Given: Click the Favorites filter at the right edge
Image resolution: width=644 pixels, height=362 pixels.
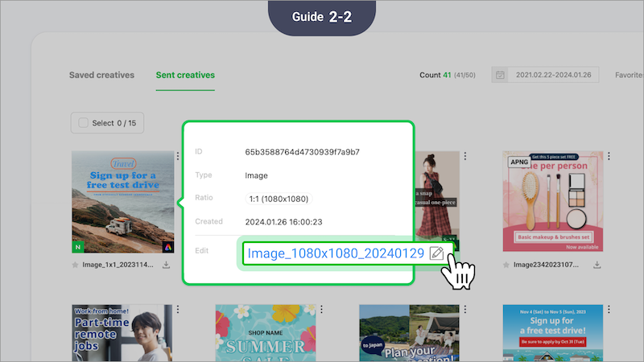Looking at the screenshot, I should [630, 75].
